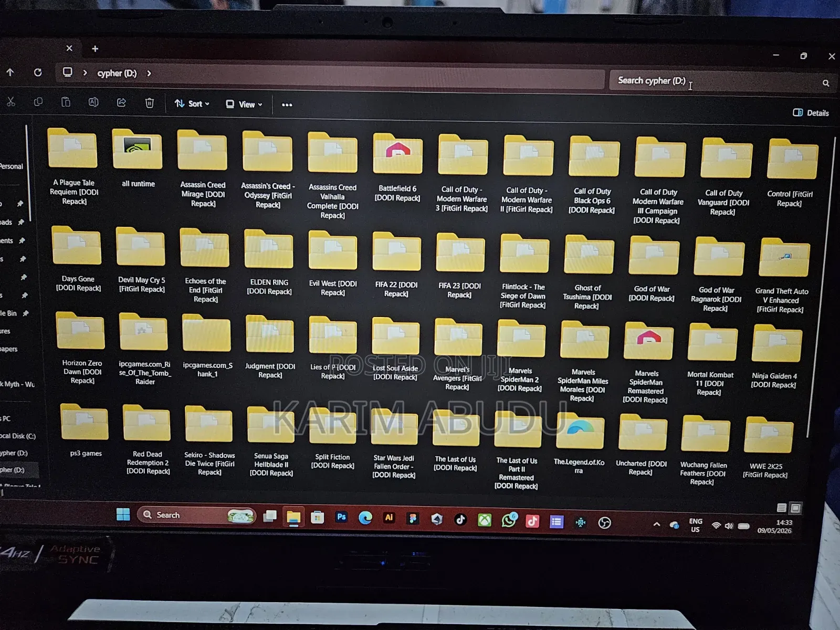Select the Battlefield 6 [DODI Repack] folder
This screenshot has height=630, width=840.
[397, 168]
